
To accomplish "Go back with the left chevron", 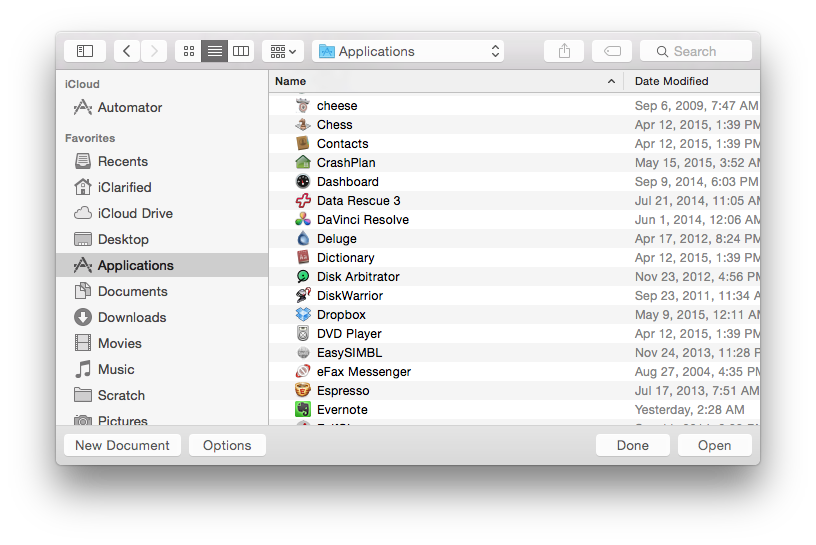I will click(x=127, y=51).
